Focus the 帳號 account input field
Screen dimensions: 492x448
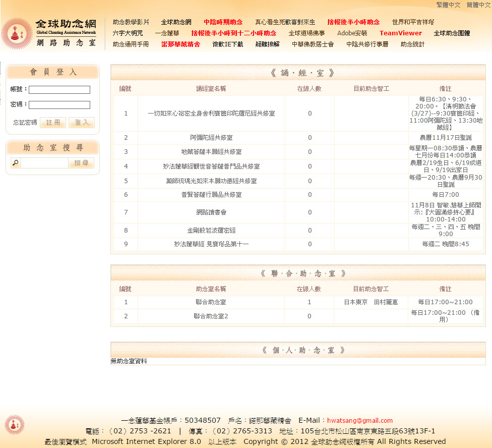(x=59, y=90)
